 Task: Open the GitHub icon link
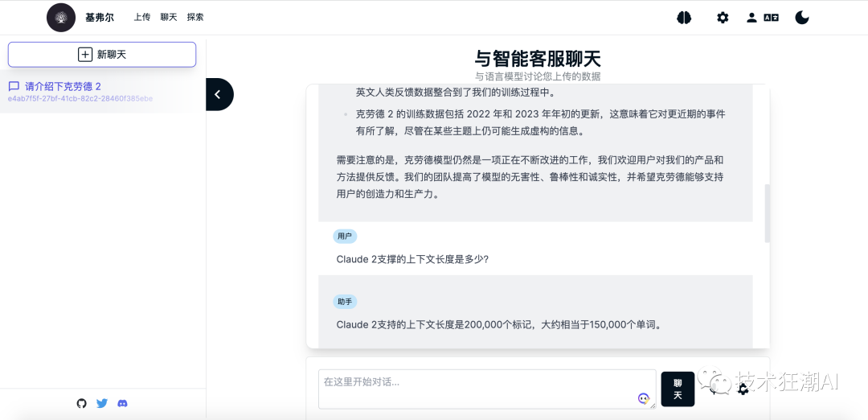[x=81, y=403]
